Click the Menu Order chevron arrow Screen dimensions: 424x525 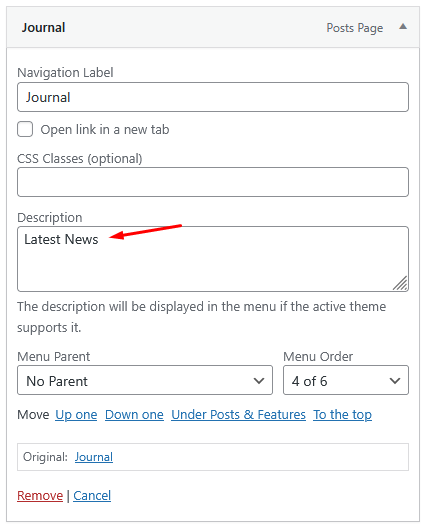click(395, 381)
